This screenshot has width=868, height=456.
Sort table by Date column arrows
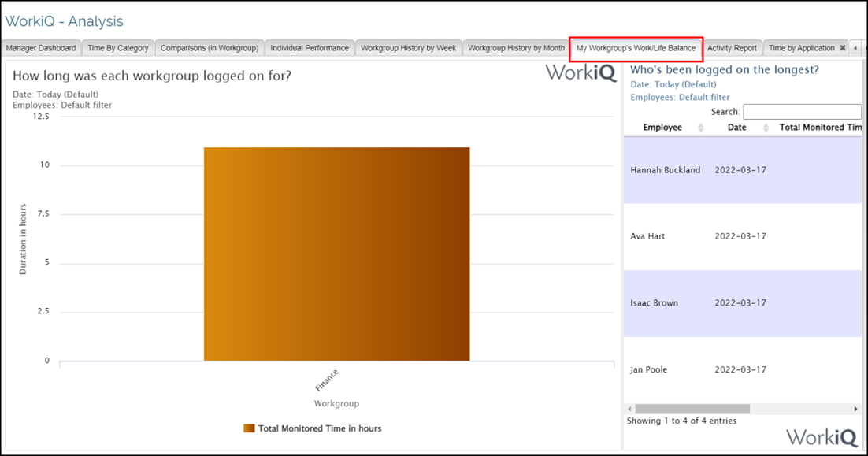click(765, 128)
